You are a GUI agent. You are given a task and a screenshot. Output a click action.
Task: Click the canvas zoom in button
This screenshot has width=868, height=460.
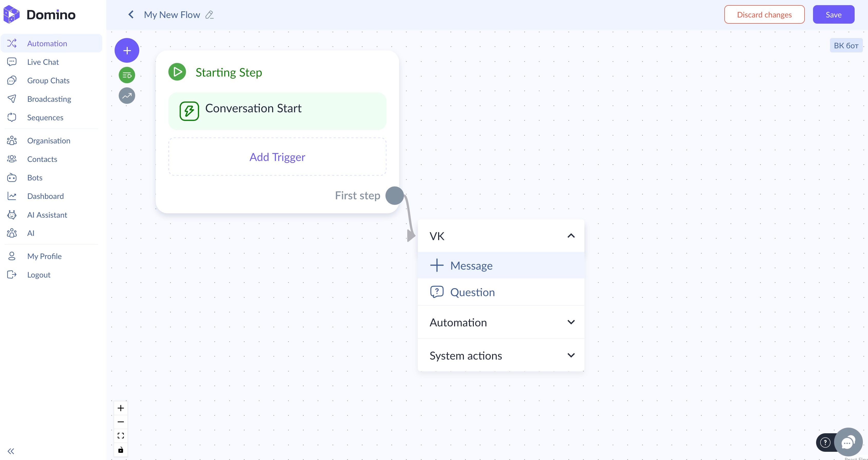tap(121, 408)
